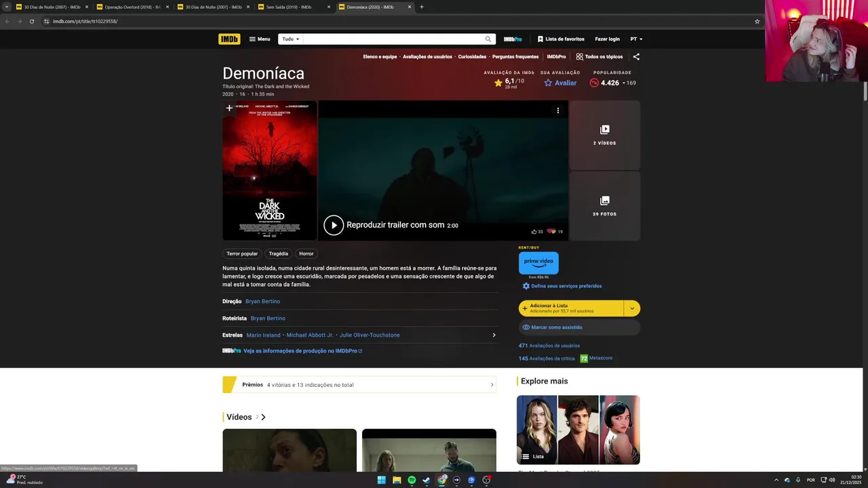
Task: Select the 'Horror' genre chip
Action: tap(307, 253)
